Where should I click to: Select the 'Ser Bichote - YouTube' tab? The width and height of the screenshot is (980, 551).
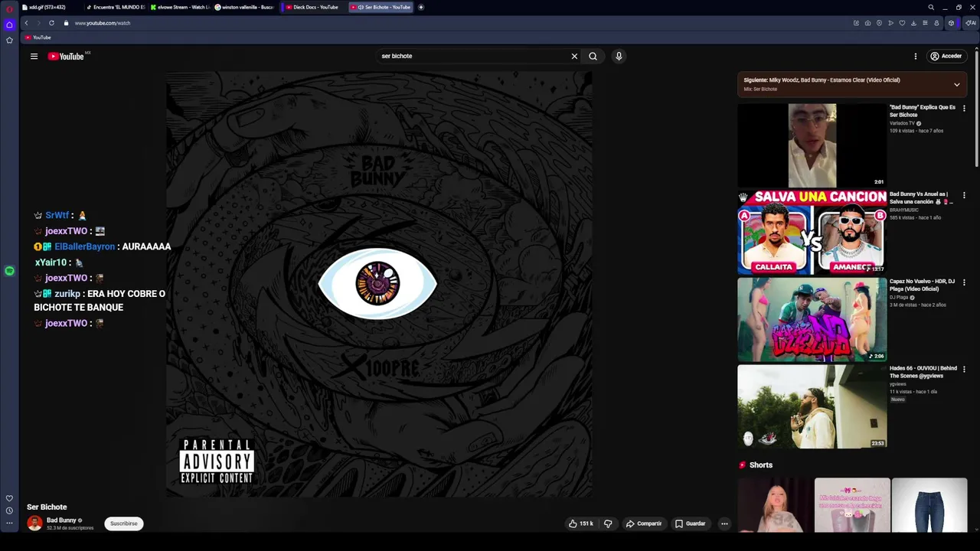pyautogui.click(x=381, y=7)
